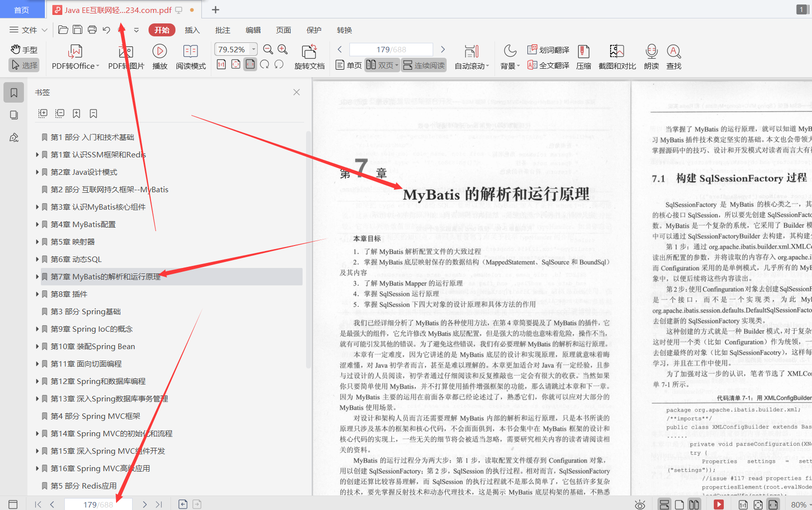812x510 pixels.
Task: Click the print icon in quick toolbar
Action: [92, 30]
